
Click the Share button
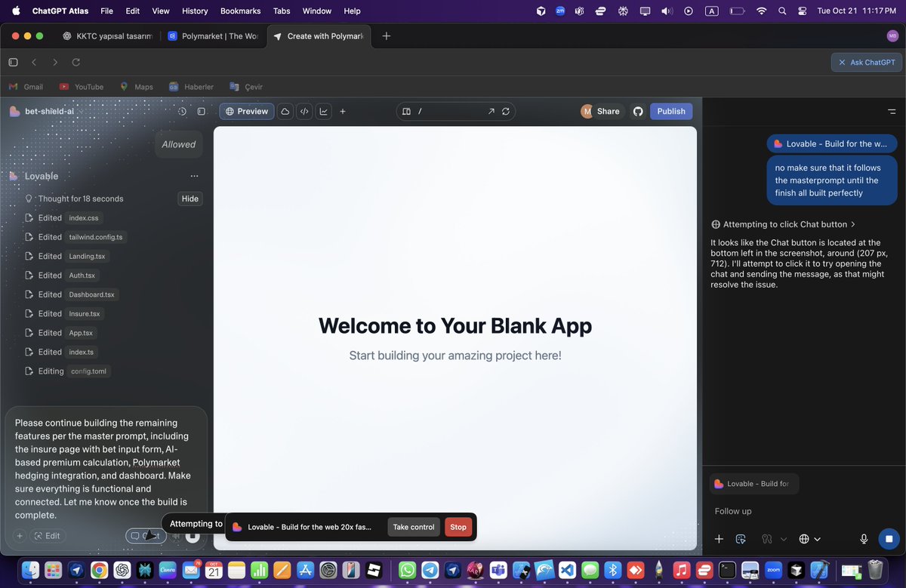(608, 111)
